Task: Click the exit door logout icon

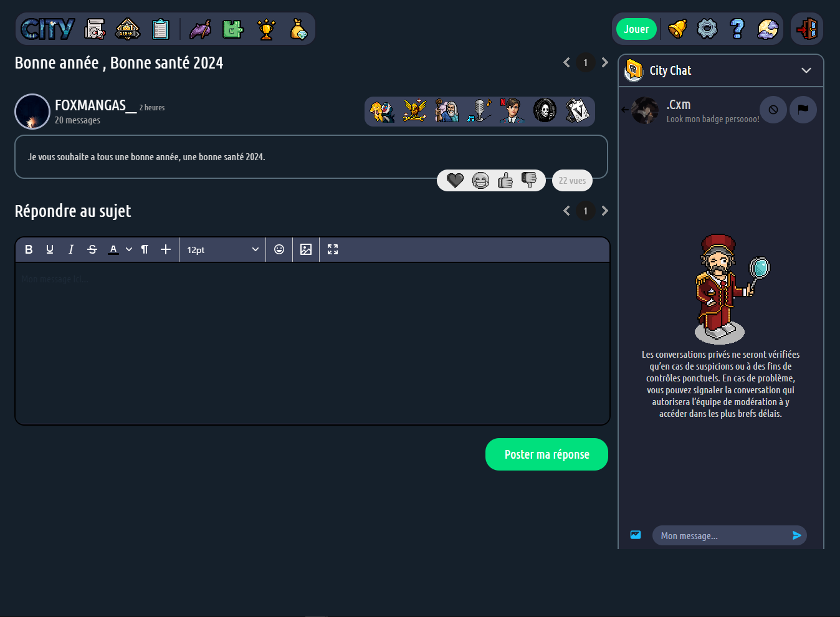Action: coord(807,29)
